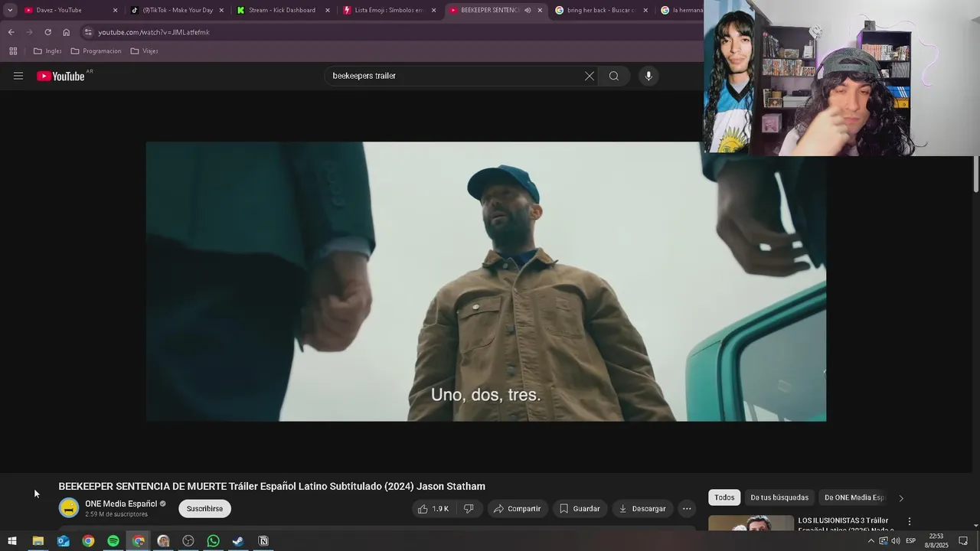Open Spotify from taskbar
The width and height of the screenshot is (980, 551).
pyautogui.click(x=113, y=541)
